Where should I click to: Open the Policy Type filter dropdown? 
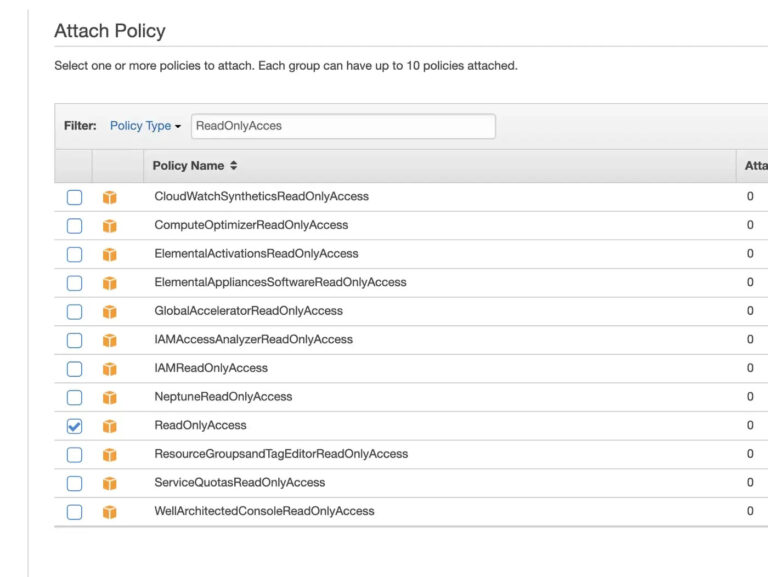coord(145,126)
